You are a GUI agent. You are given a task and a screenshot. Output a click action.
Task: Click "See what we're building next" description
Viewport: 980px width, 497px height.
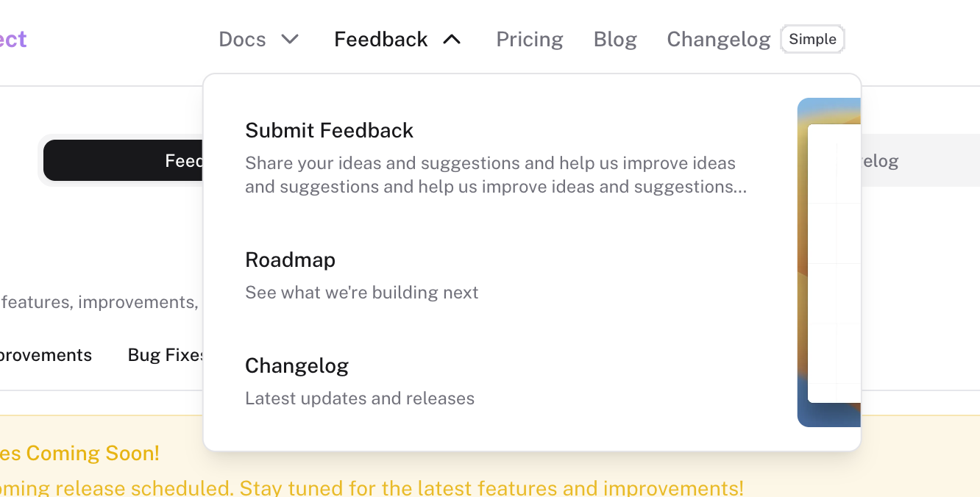pos(361,293)
